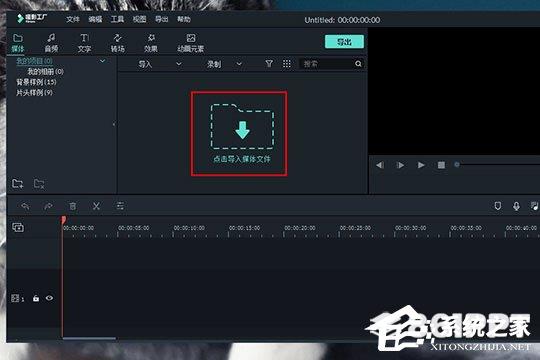Click the next frame button
The image size is (540, 360).
click(x=400, y=165)
